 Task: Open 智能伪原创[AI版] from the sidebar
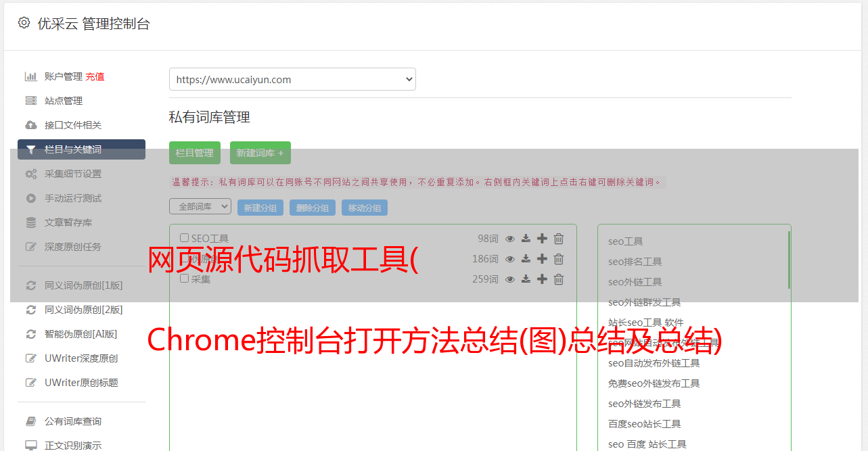(81, 334)
